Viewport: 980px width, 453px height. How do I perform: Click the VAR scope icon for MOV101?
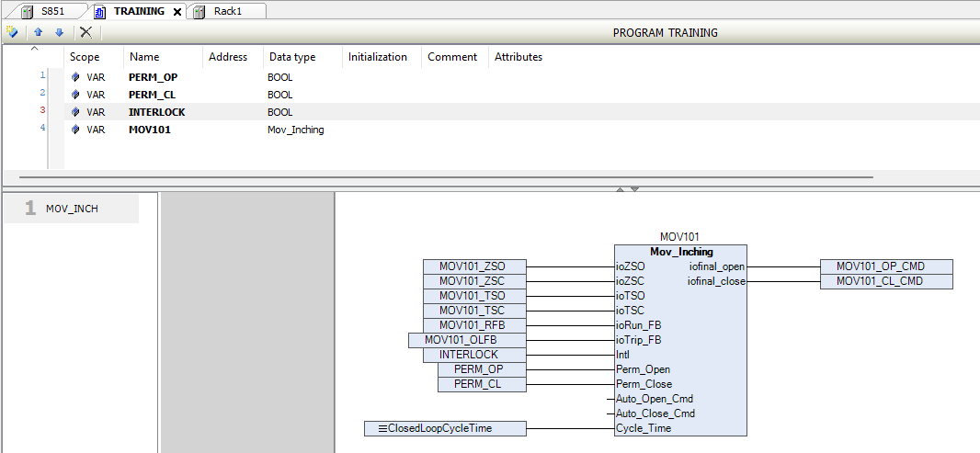(x=75, y=130)
